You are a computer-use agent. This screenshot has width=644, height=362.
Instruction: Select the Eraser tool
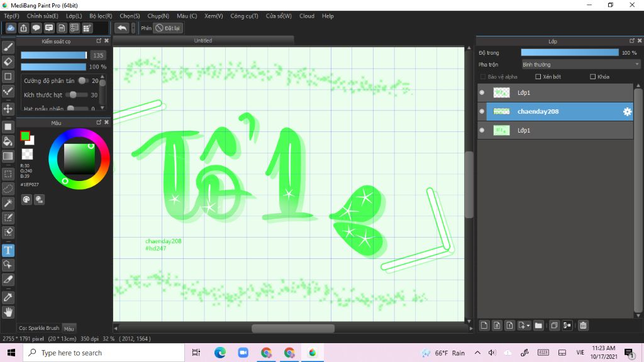tap(8, 62)
